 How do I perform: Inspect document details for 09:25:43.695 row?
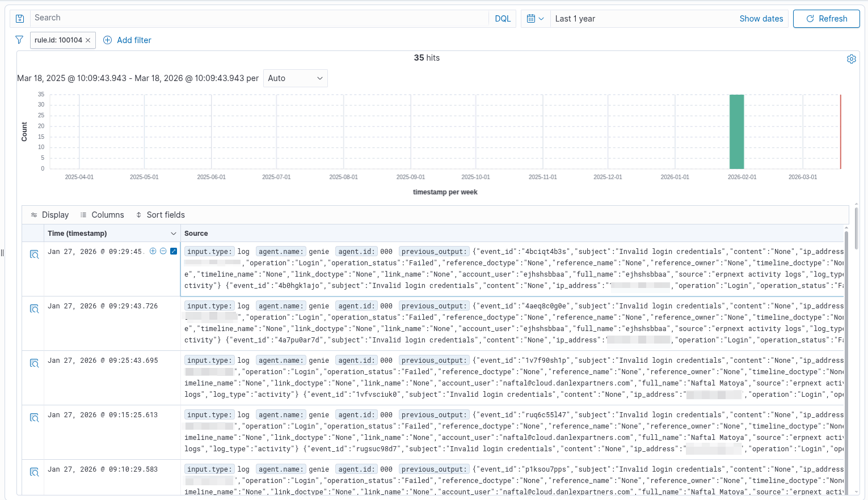coord(34,363)
